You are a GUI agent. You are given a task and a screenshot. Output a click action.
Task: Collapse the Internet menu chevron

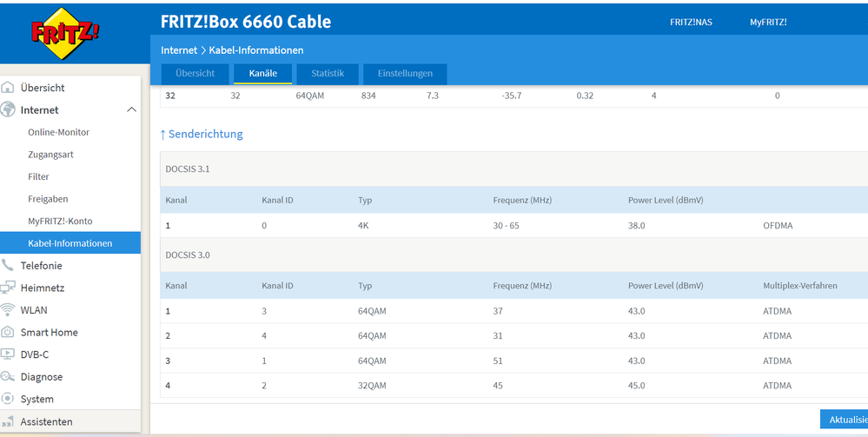point(132,109)
